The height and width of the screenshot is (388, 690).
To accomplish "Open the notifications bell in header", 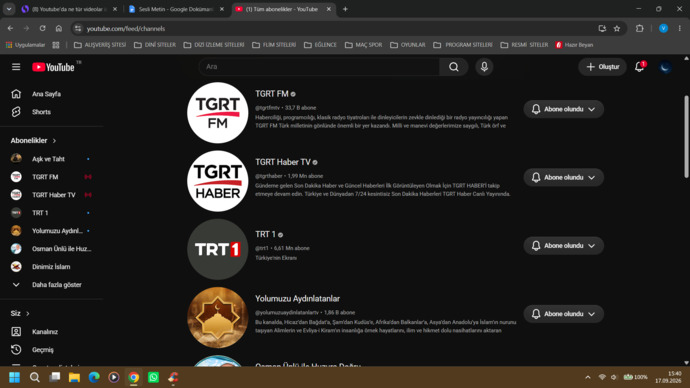I will (639, 67).
